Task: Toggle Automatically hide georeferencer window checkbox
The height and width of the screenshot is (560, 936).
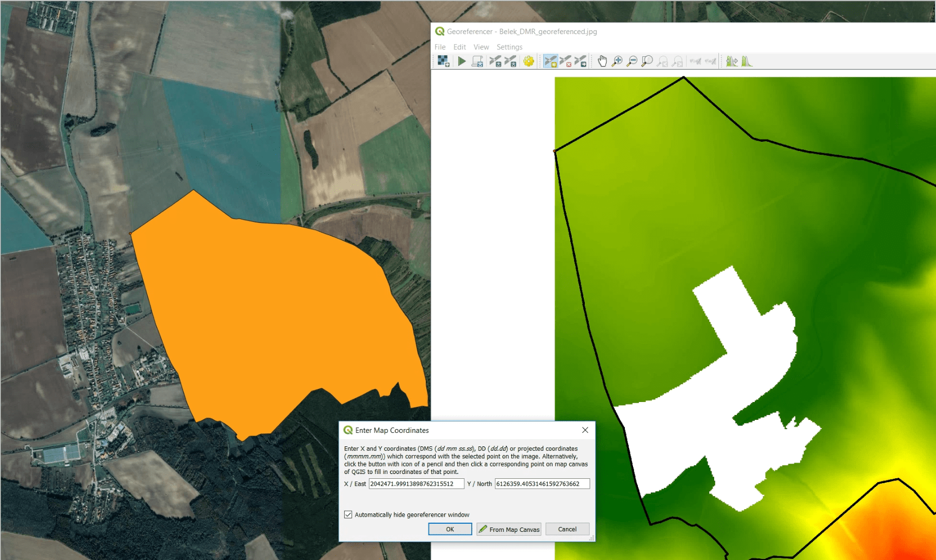Action: pos(348,515)
